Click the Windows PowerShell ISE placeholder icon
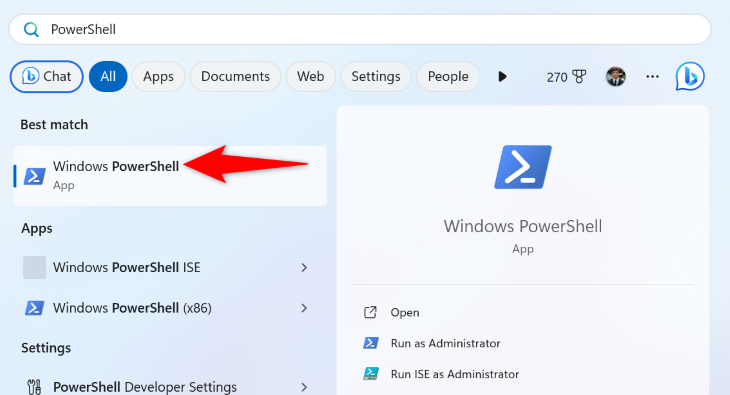Screen dimensions: 730x395 34,267
